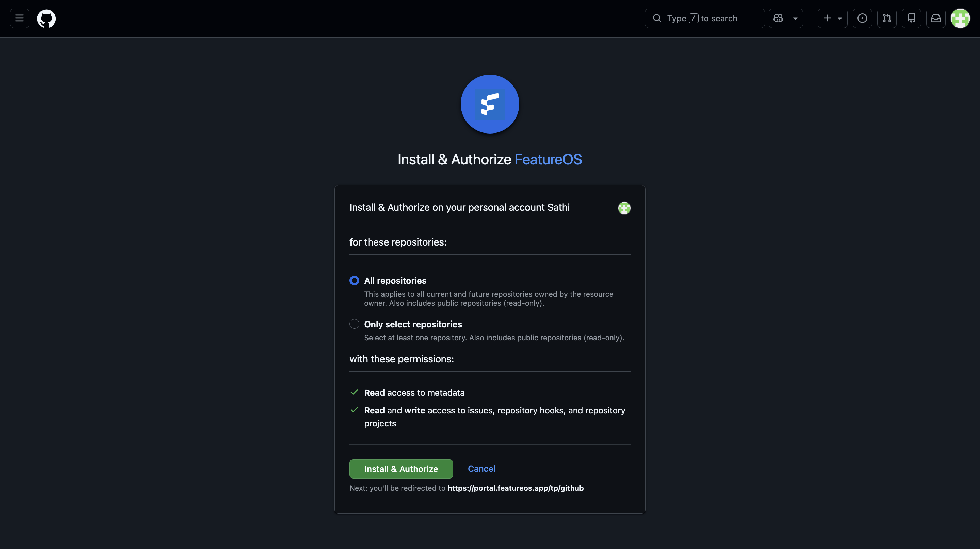Focus the Type / to search field
This screenshot has height=549, width=980.
click(x=705, y=18)
